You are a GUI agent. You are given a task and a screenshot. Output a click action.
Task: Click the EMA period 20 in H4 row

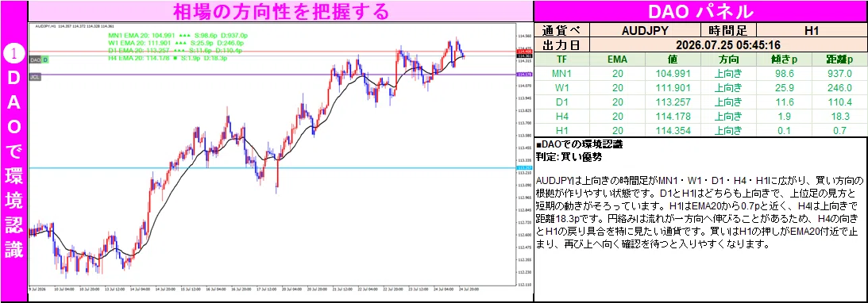click(618, 117)
